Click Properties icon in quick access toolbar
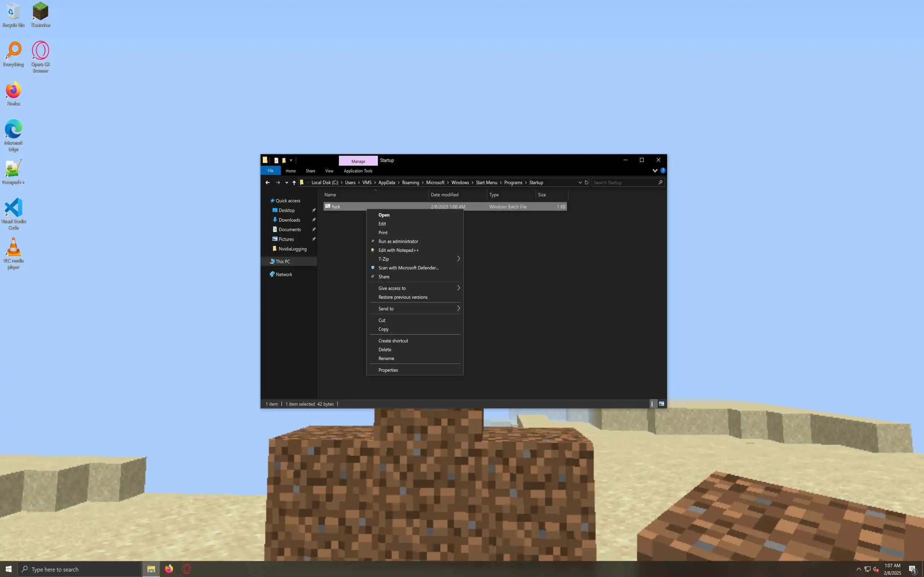Image resolution: width=924 pixels, height=577 pixels. (x=276, y=160)
